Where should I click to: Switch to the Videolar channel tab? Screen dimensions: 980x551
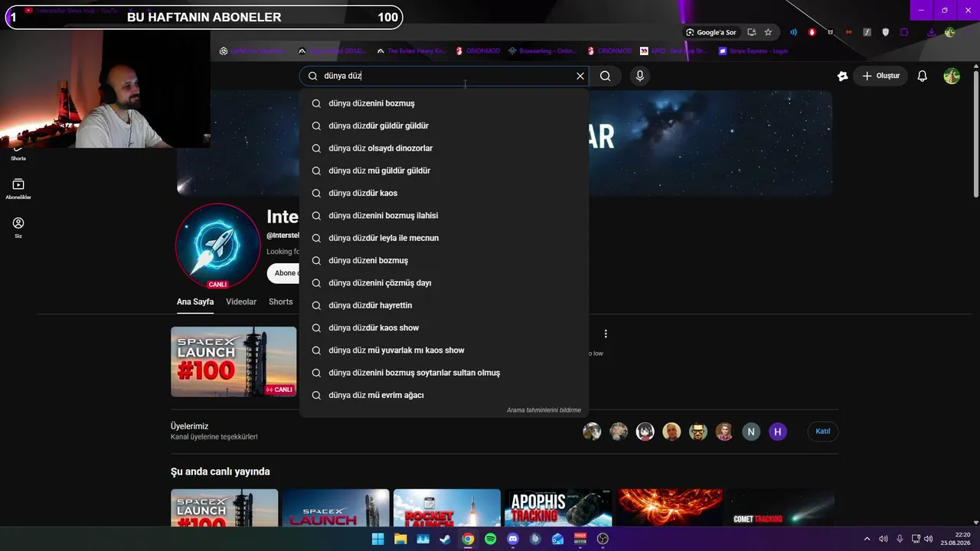pos(241,302)
